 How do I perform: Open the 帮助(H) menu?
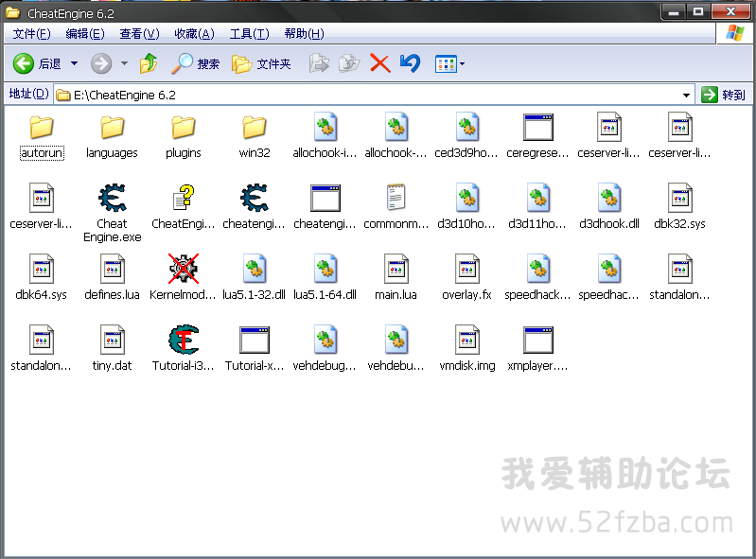coord(305,34)
